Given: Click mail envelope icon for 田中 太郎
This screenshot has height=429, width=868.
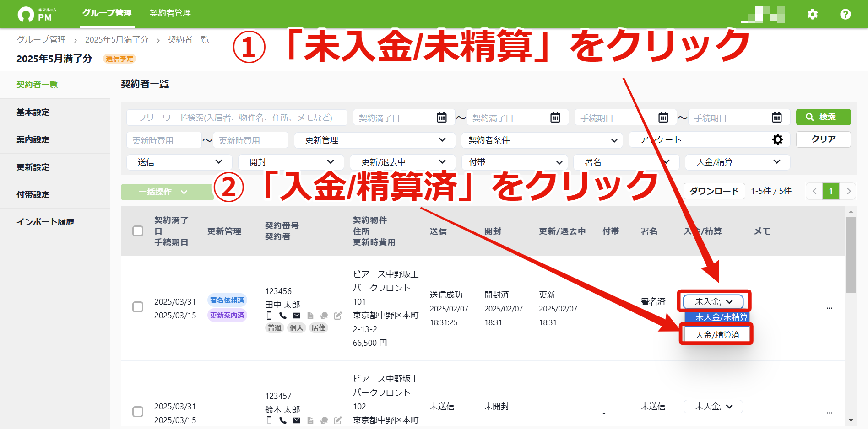Looking at the screenshot, I should 297,316.
